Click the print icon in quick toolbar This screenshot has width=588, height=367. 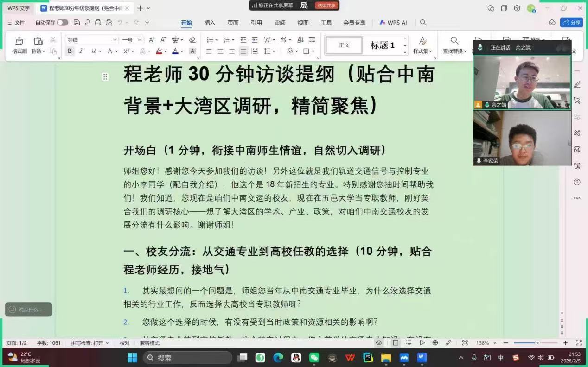pos(98,23)
